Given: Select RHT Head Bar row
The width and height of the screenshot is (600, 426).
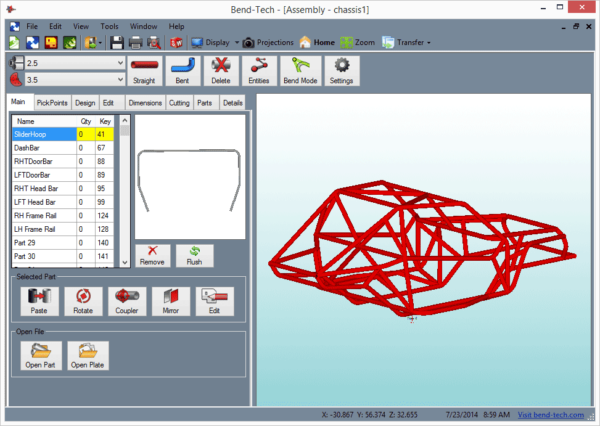Looking at the screenshot, I should point(63,188).
